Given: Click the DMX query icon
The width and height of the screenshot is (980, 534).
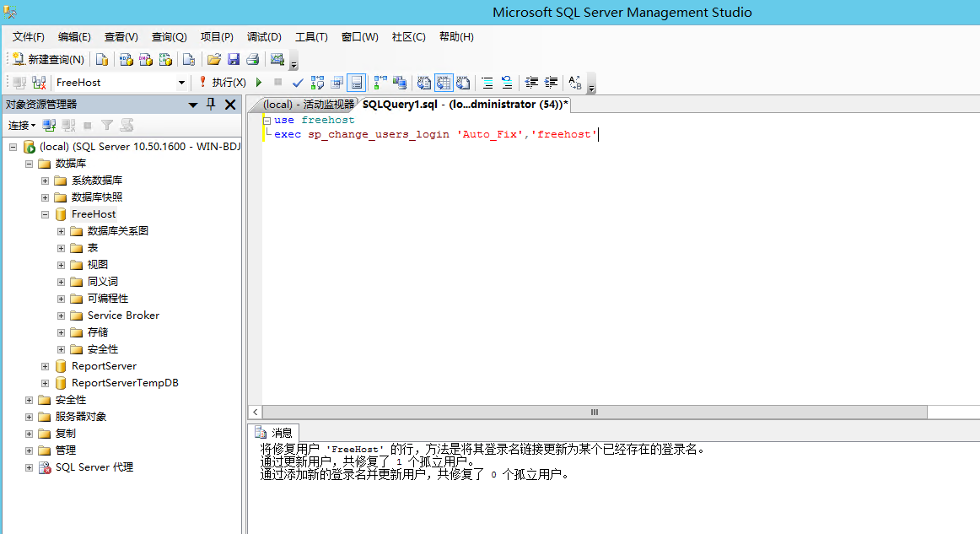Looking at the screenshot, I should tap(146, 59).
